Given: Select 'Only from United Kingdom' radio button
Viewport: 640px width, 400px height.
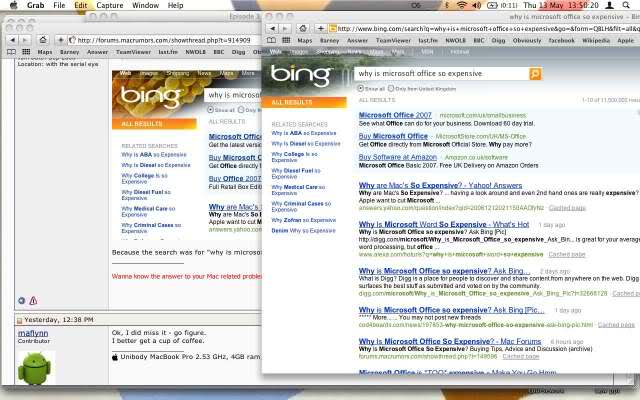Looking at the screenshot, I should click(391, 88).
